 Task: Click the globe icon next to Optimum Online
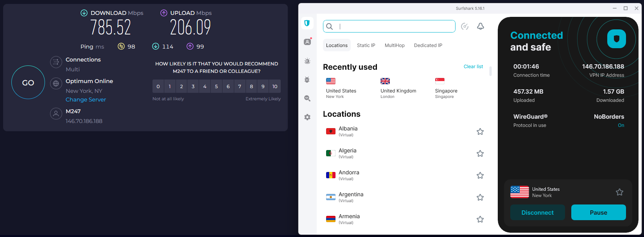click(x=56, y=83)
